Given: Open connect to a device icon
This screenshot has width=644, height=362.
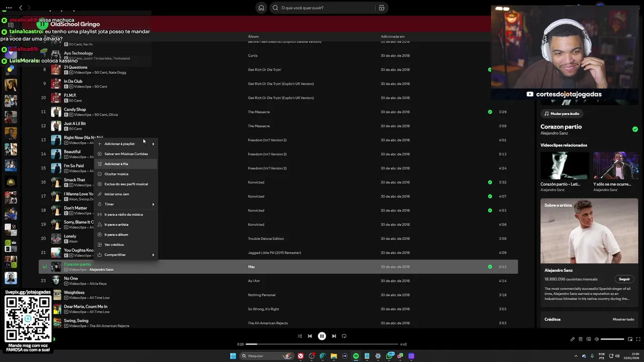Looking at the screenshot, I should click(589, 339).
